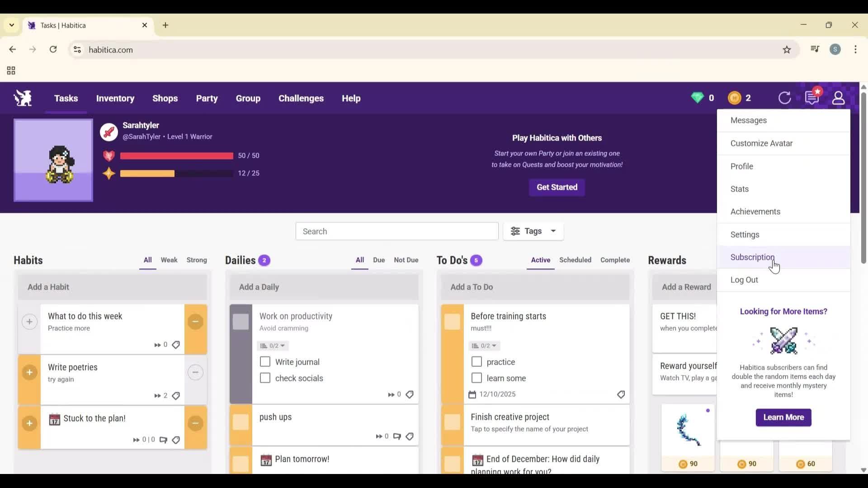Click the gem counter icon
Viewport: 868px width, 488px height.
coord(698,98)
